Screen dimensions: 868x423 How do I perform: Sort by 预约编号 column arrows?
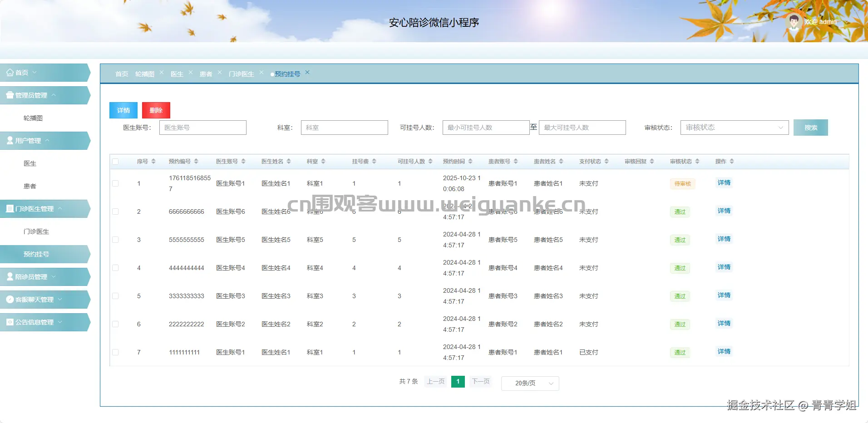(196, 162)
